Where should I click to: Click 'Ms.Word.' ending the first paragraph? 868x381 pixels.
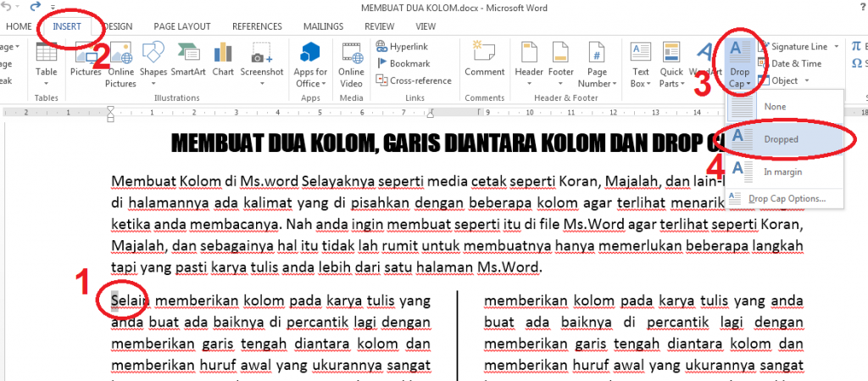(x=509, y=268)
